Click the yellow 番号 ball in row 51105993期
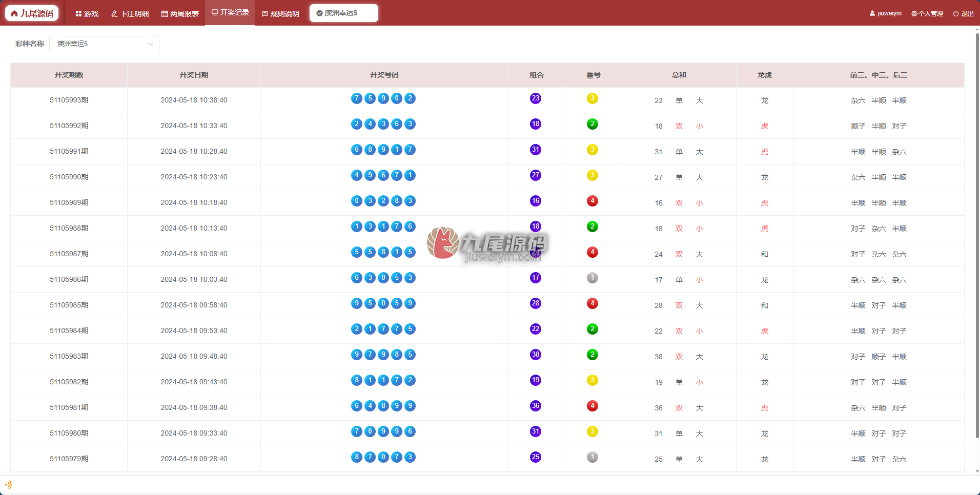Viewport: 980px width, 495px height. (x=593, y=98)
